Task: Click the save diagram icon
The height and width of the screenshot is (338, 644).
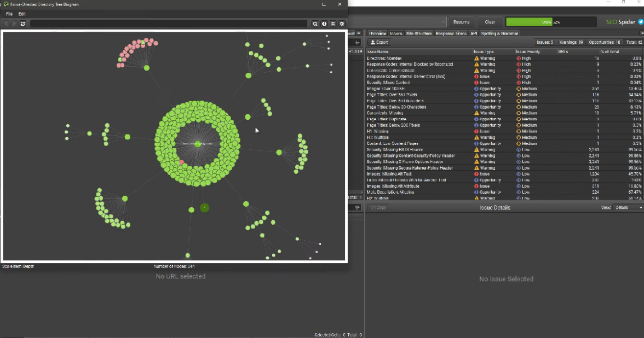Action: (x=333, y=24)
